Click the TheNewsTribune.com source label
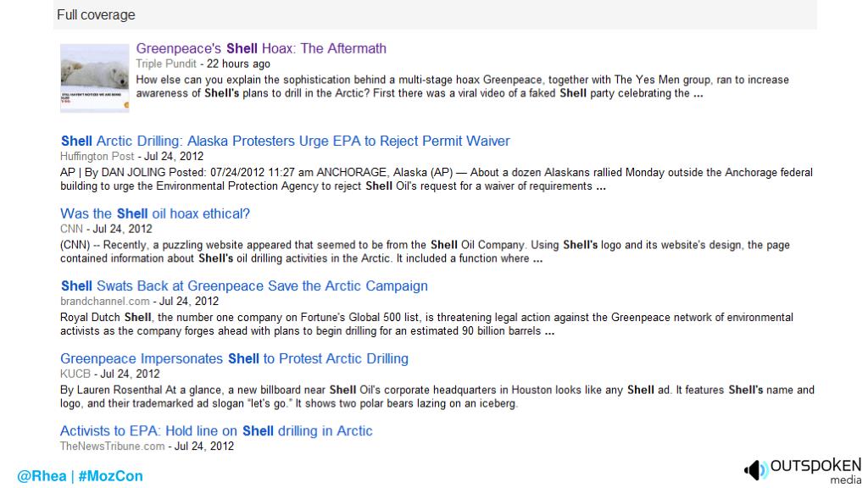 113,446
